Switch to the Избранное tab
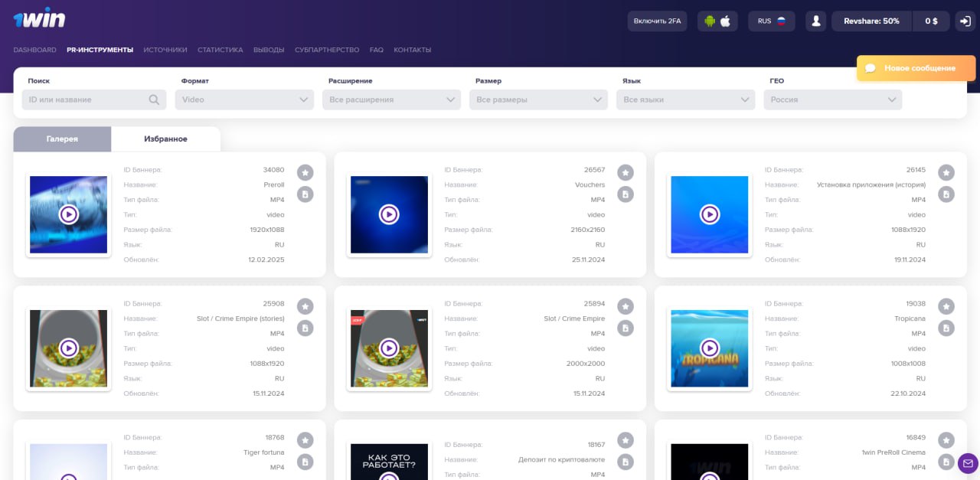The height and width of the screenshot is (480, 980). coord(165,139)
